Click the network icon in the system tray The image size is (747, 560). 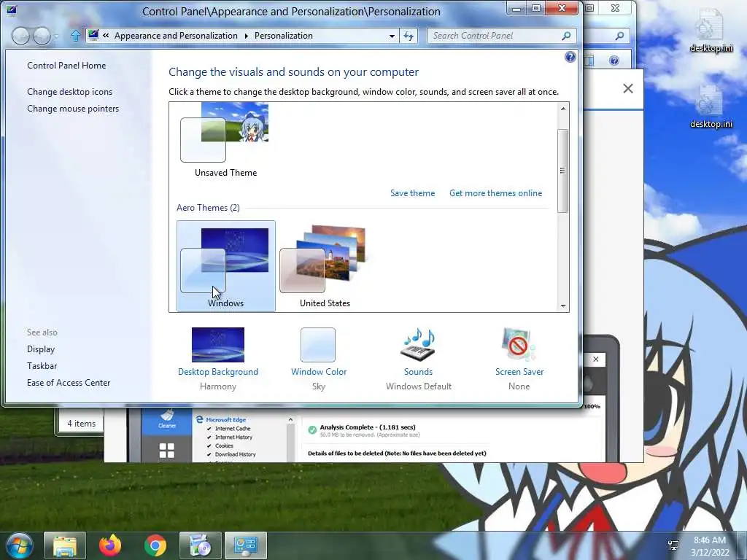point(673,545)
